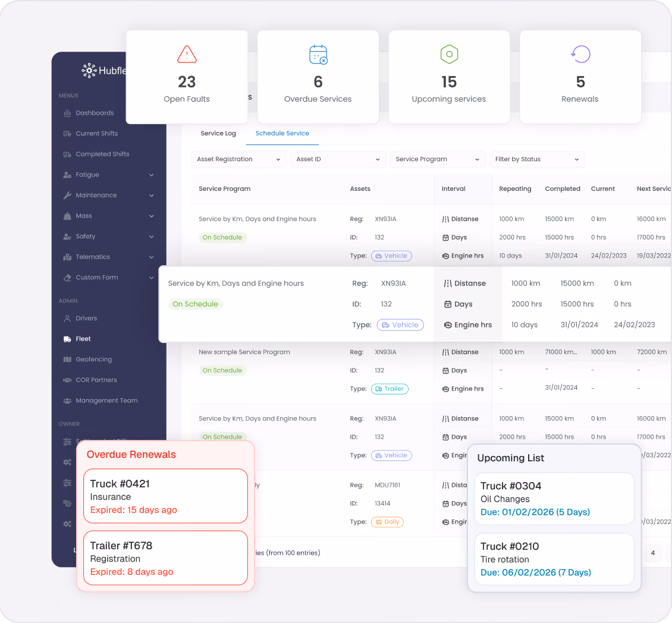Expand the Telematics menu chevron
The width and height of the screenshot is (672, 623).
(x=151, y=257)
